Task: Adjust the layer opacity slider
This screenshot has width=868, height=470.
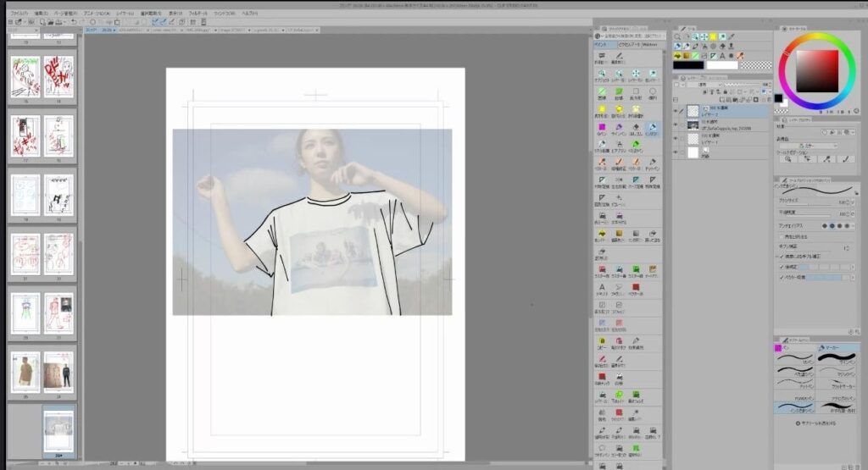Action: tap(743, 85)
